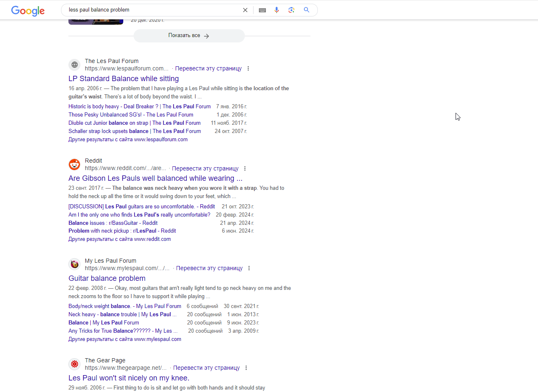
Task: Open 'Problem with neck pickup : r/LesPaul' link
Action: click(122, 231)
